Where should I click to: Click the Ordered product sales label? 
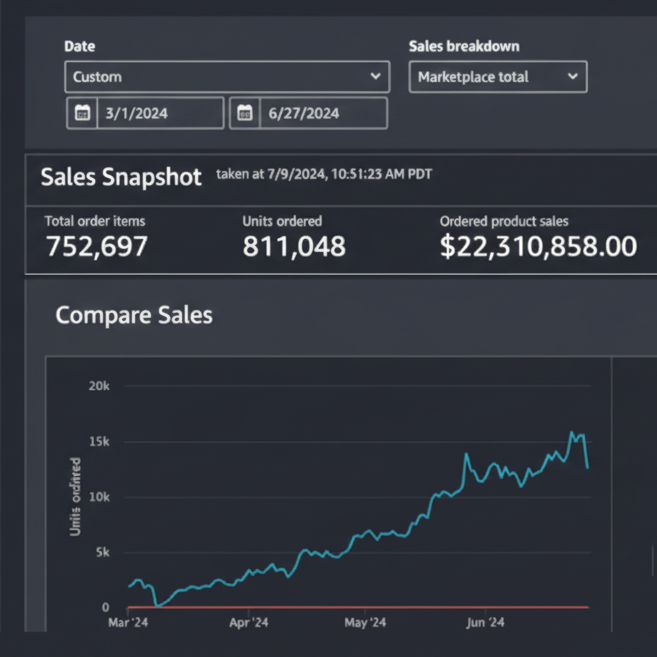pyautogui.click(x=504, y=221)
